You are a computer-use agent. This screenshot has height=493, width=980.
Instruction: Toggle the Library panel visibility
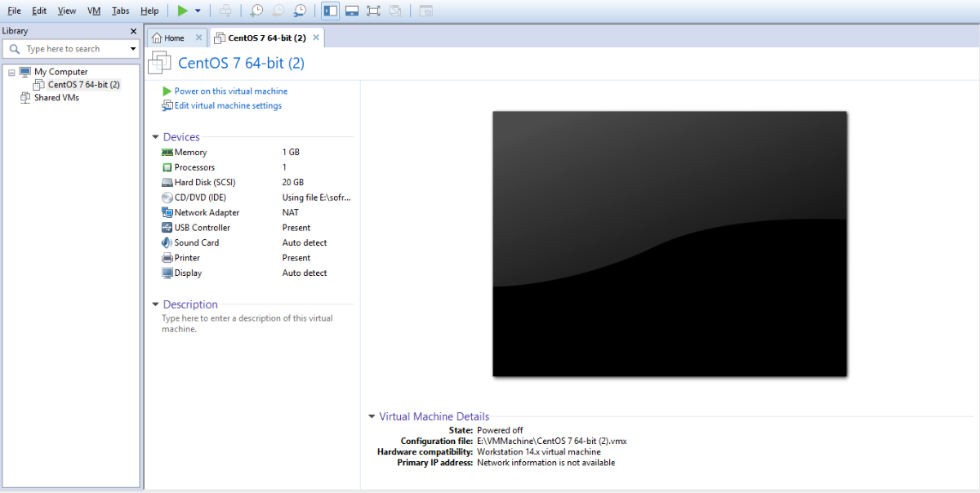(x=330, y=10)
